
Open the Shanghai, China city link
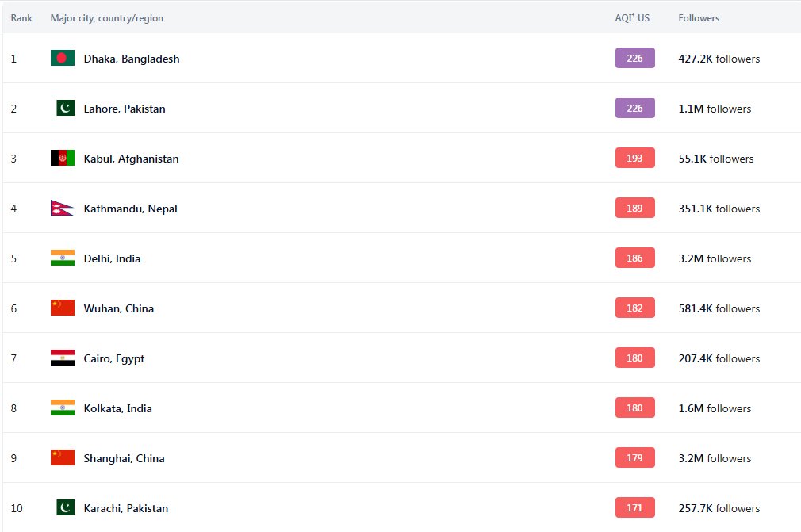124,458
